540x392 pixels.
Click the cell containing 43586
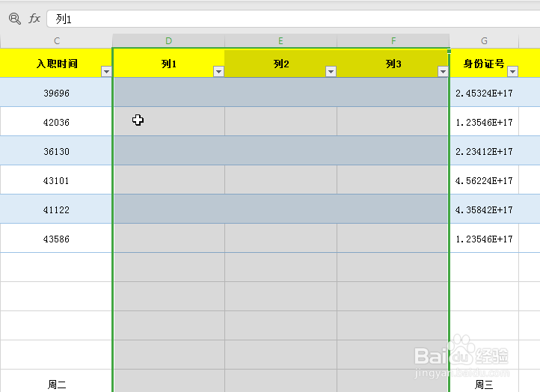click(57, 239)
